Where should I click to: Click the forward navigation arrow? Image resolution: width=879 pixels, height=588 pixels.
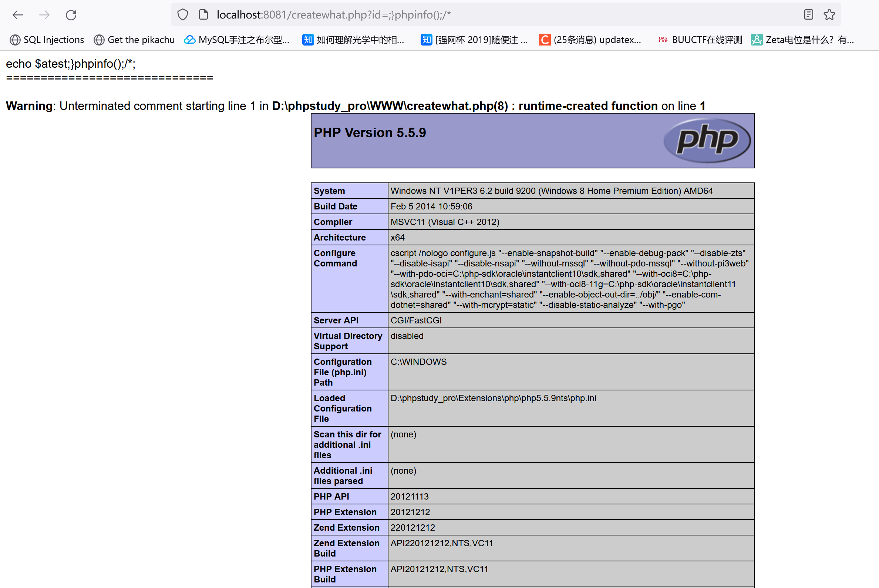pyautogui.click(x=44, y=15)
